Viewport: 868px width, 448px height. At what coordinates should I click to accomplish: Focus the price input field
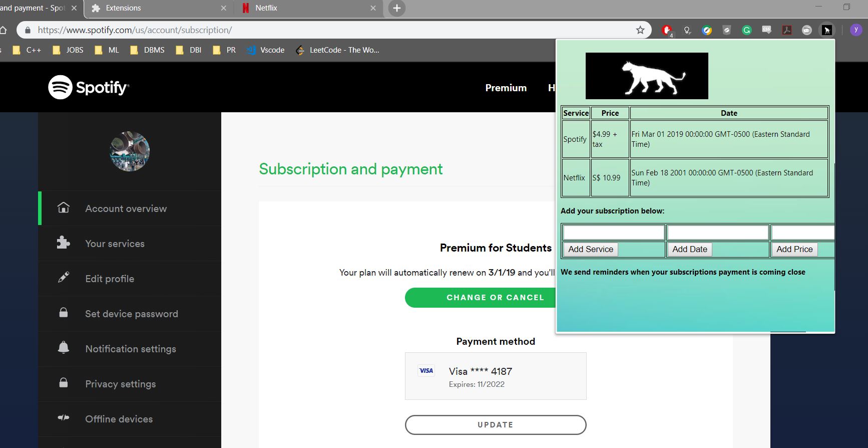[803, 233]
